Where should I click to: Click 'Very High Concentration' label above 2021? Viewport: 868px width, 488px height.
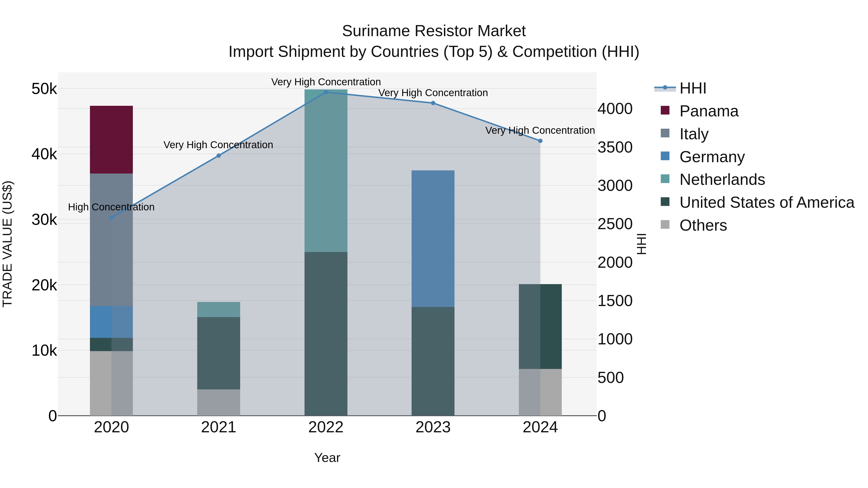point(218,145)
